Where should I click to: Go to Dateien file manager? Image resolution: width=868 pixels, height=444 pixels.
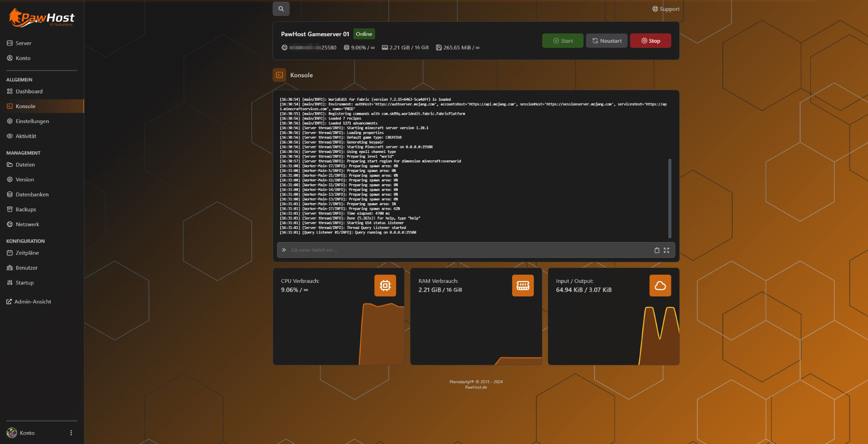(25, 164)
